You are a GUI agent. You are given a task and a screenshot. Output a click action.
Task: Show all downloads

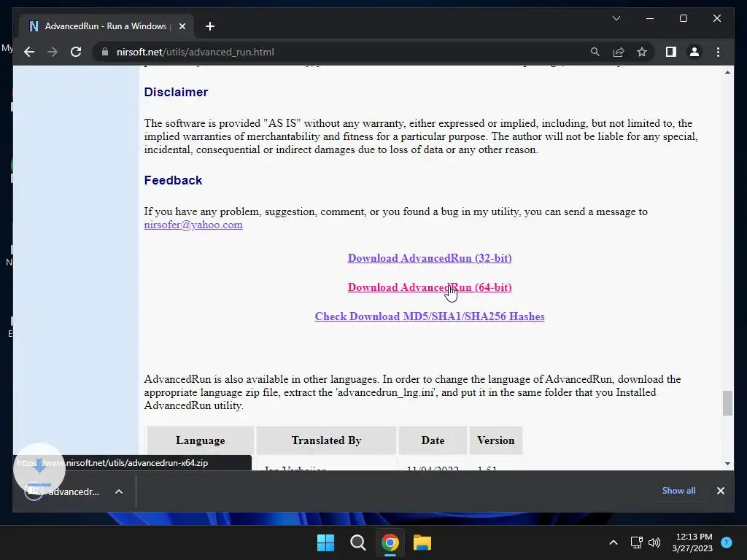[678, 491]
